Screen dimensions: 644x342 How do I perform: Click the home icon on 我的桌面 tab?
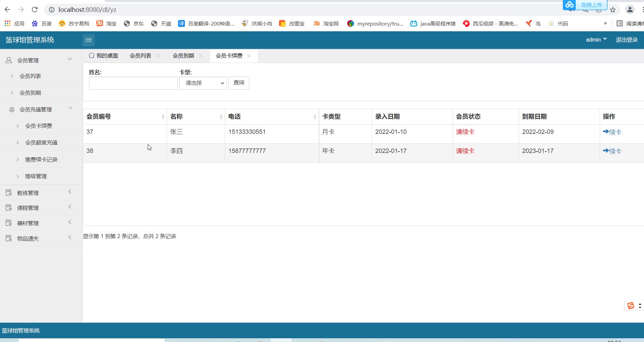coord(91,55)
